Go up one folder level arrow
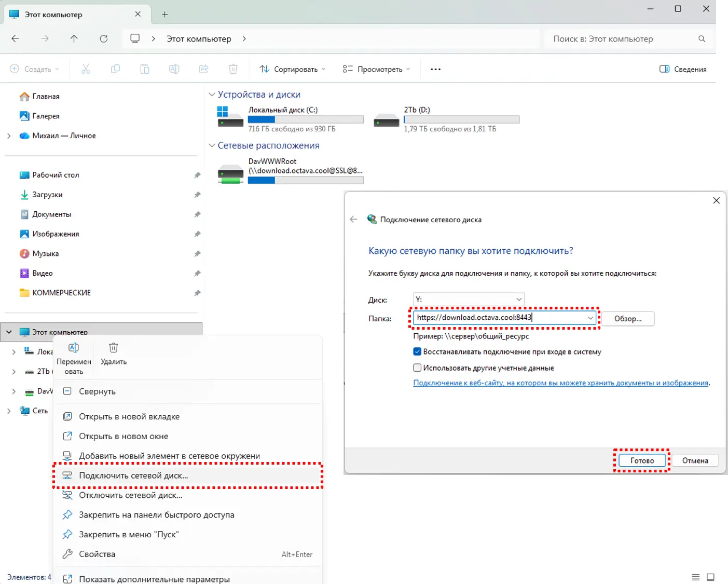 point(74,39)
